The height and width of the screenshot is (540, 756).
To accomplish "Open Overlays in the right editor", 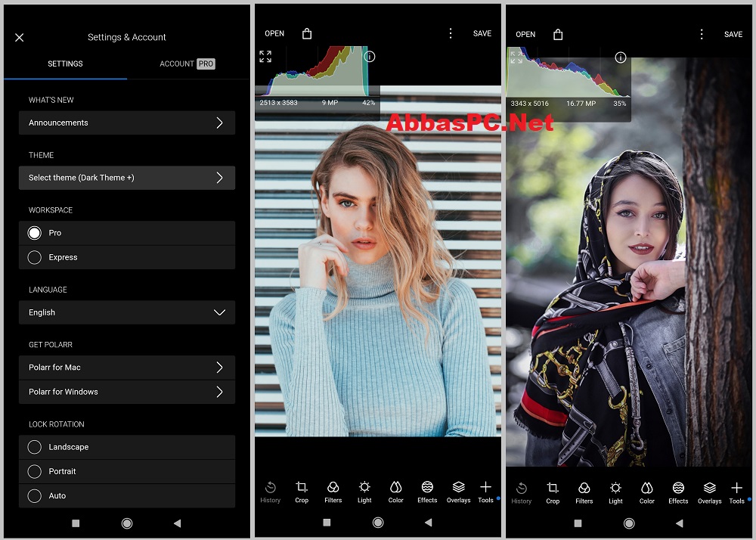I will pyautogui.click(x=710, y=493).
